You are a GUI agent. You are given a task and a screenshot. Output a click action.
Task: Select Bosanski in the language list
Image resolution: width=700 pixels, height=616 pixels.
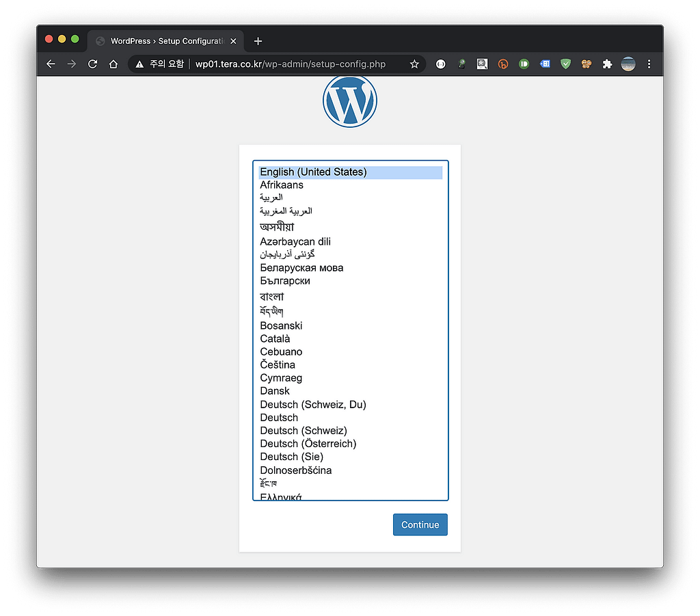point(351,325)
